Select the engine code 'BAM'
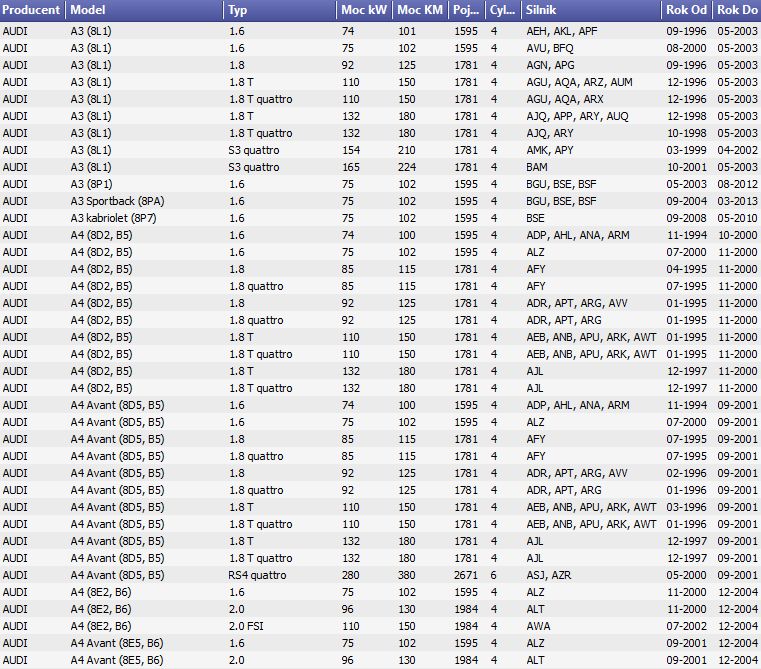This screenshot has height=669, width=761. (537, 167)
